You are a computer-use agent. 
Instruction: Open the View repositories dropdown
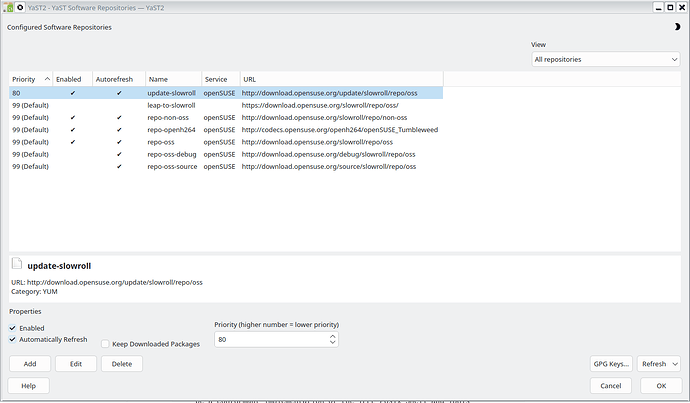point(605,59)
